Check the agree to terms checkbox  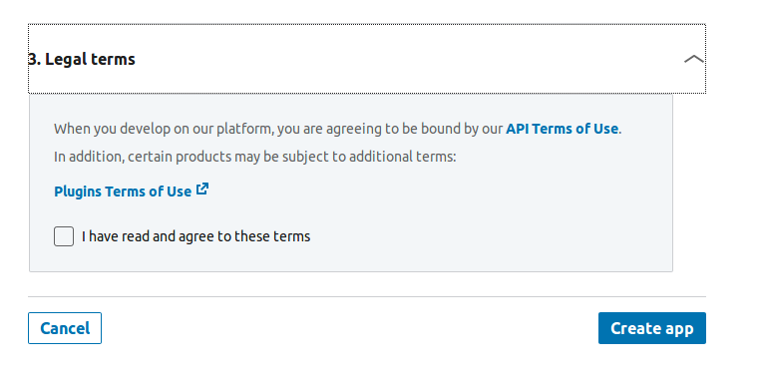point(64,236)
